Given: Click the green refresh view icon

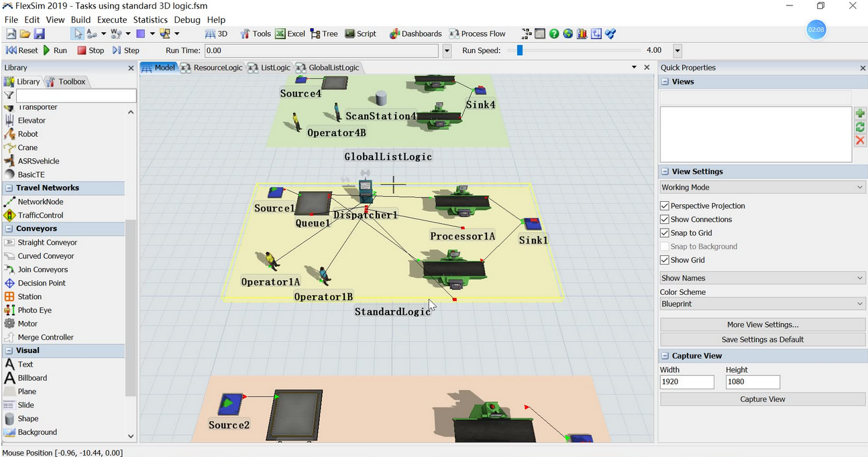Looking at the screenshot, I should (860, 127).
